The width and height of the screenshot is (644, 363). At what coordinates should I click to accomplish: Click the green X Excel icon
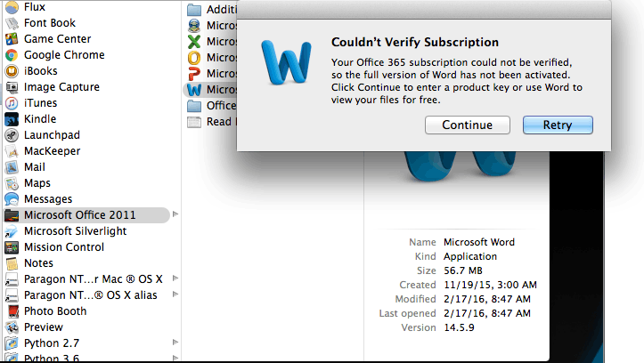click(194, 42)
